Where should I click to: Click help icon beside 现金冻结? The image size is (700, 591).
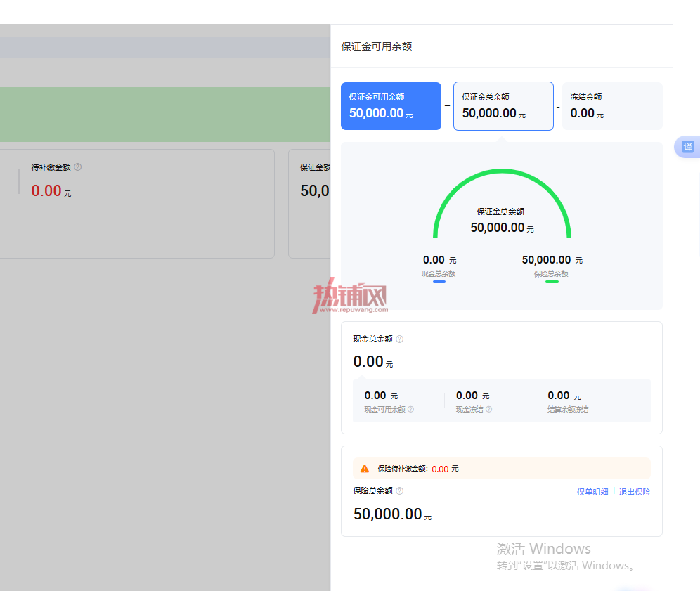489,409
